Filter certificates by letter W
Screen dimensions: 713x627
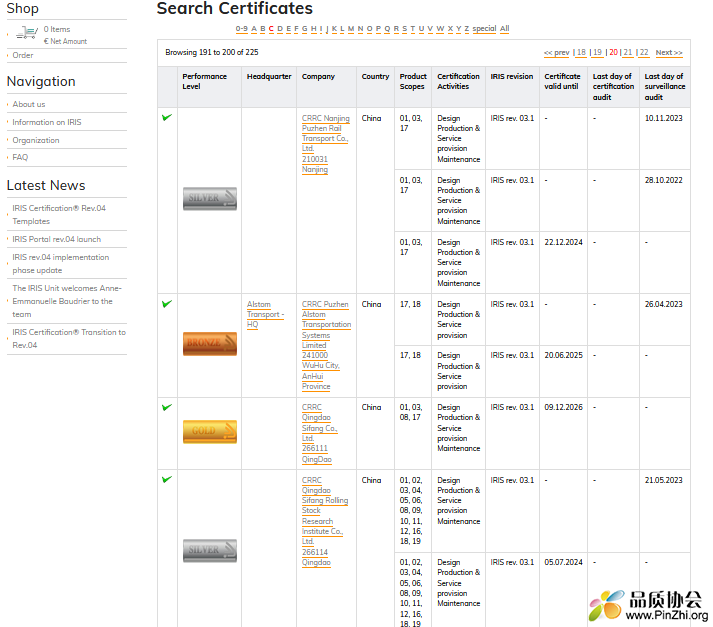(440, 29)
